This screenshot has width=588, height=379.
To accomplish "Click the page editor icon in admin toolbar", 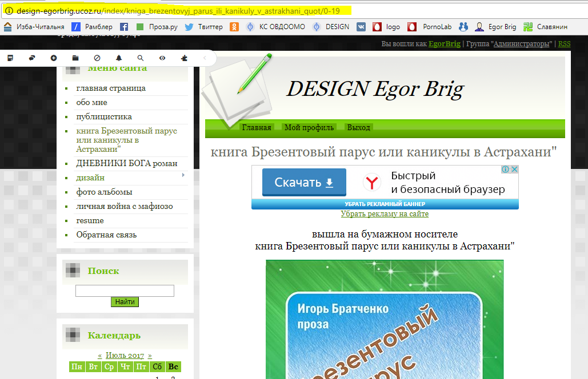I will pos(10,58).
